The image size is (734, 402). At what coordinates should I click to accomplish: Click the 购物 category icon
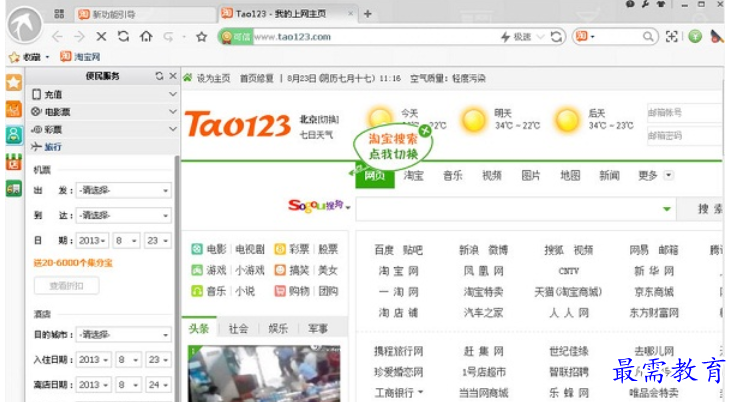pos(280,291)
